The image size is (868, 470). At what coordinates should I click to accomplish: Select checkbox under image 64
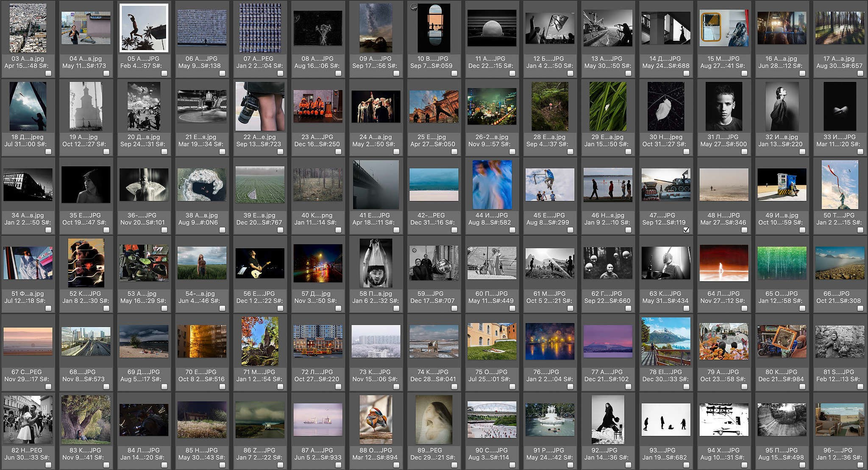(744, 308)
